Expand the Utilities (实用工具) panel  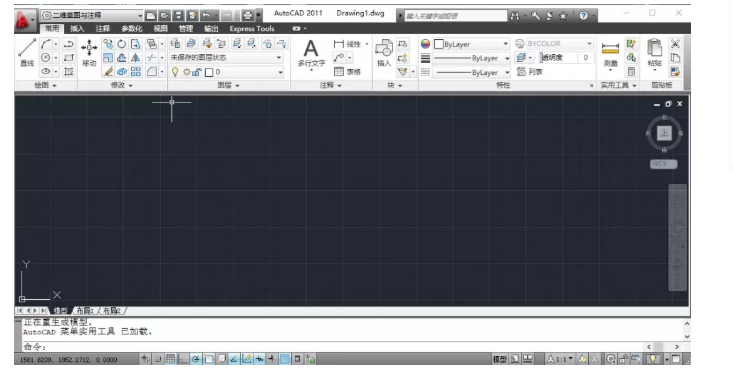click(x=618, y=85)
